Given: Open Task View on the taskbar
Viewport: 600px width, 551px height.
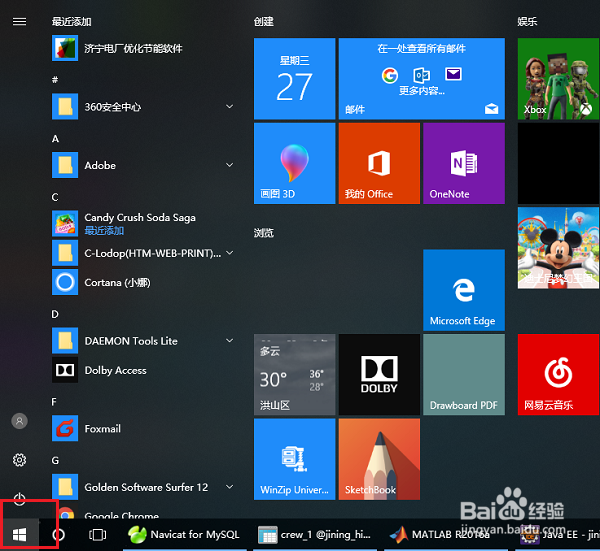Looking at the screenshot, I should click(x=97, y=535).
